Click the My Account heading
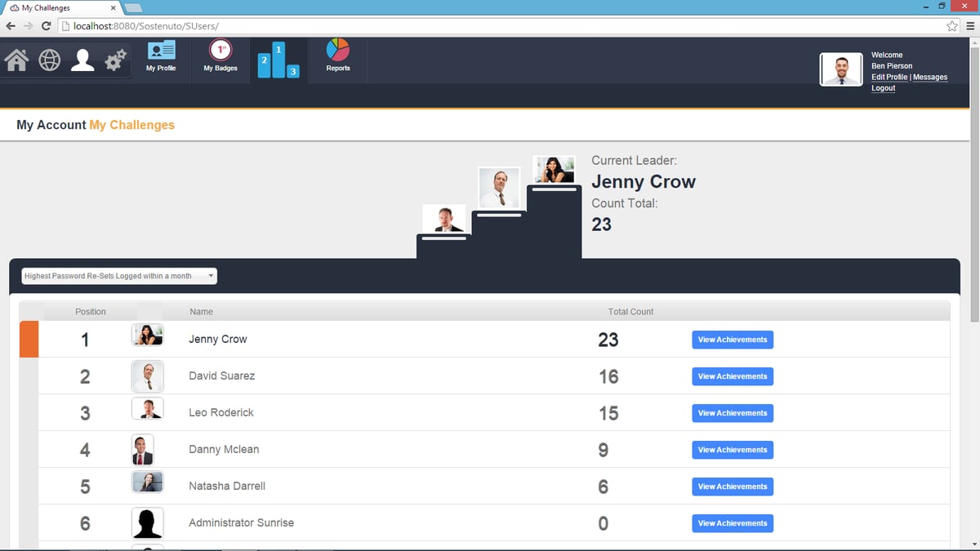980x551 pixels. click(x=51, y=125)
